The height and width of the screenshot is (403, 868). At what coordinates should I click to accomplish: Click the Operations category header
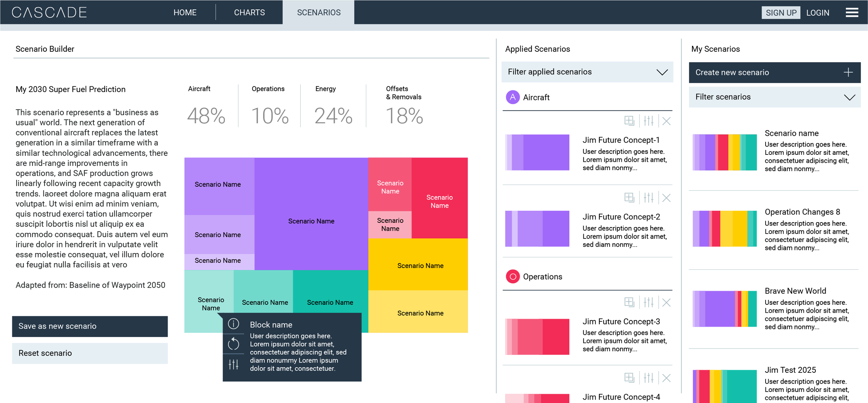(x=542, y=277)
